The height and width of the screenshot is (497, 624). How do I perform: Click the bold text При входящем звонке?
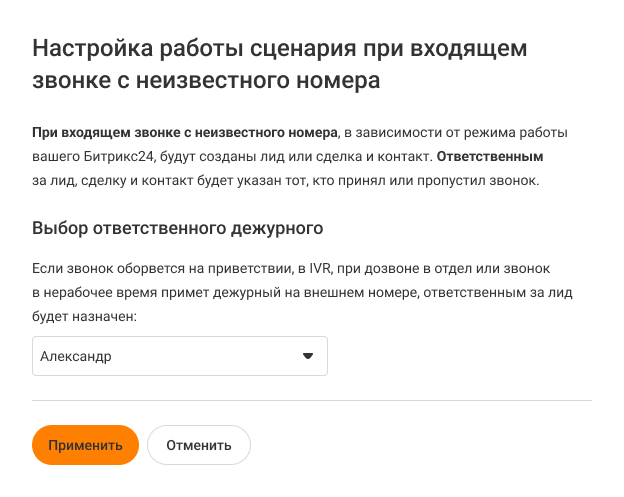100,132
